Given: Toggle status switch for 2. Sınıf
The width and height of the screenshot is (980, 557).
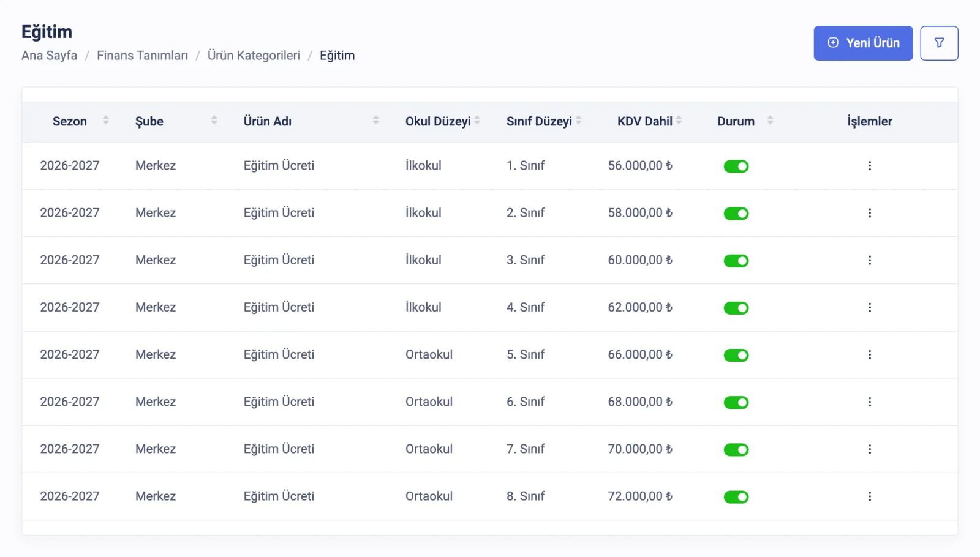Looking at the screenshot, I should coord(736,214).
